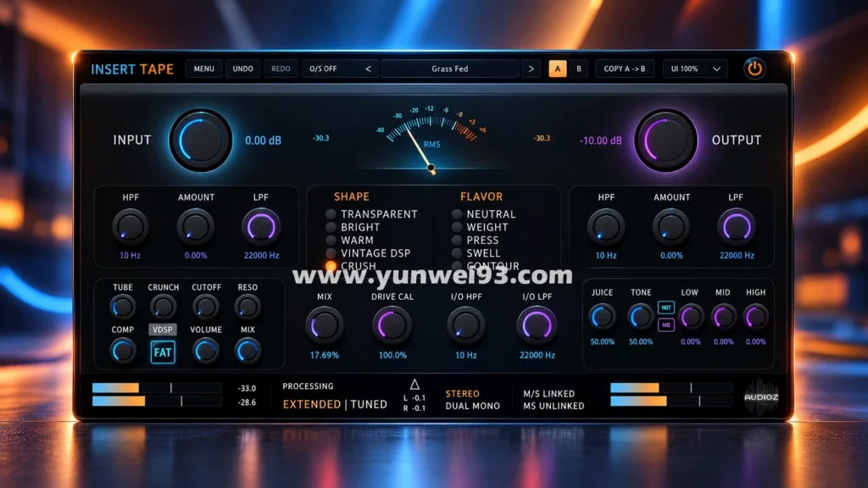868x488 pixels.
Task: Click the -10.00 dB output value
Action: tap(601, 141)
